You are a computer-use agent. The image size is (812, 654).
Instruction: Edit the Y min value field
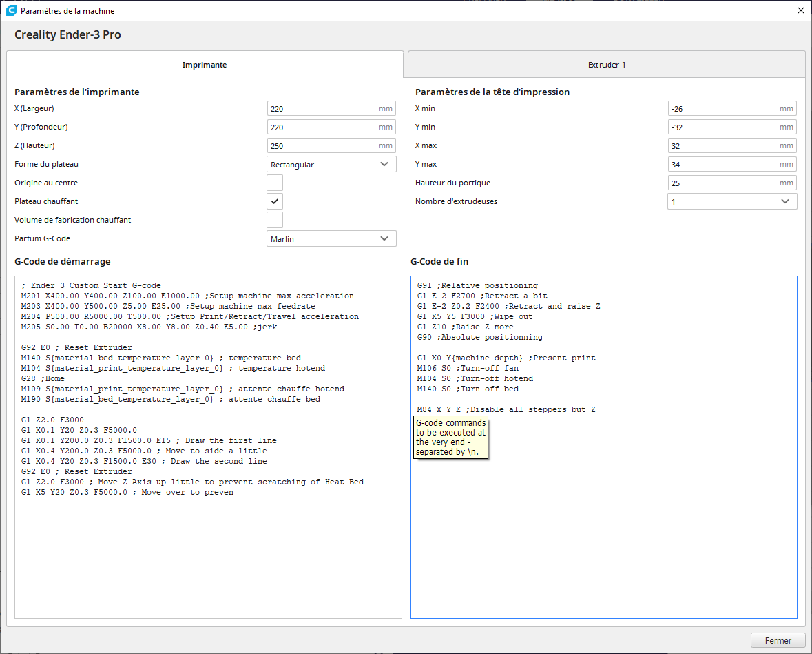coord(732,127)
